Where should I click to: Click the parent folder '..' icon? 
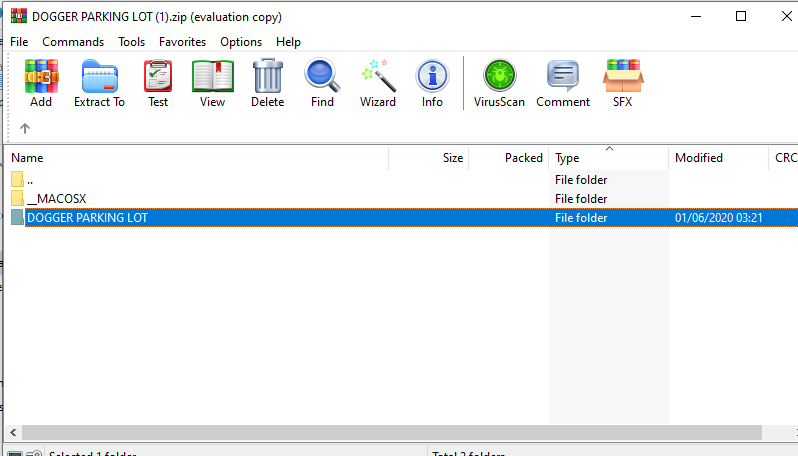17,179
